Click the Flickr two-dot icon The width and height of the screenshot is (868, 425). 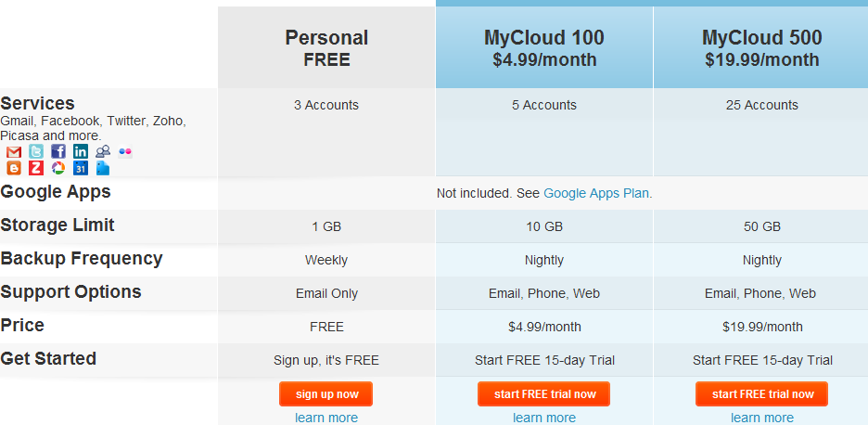(125, 152)
